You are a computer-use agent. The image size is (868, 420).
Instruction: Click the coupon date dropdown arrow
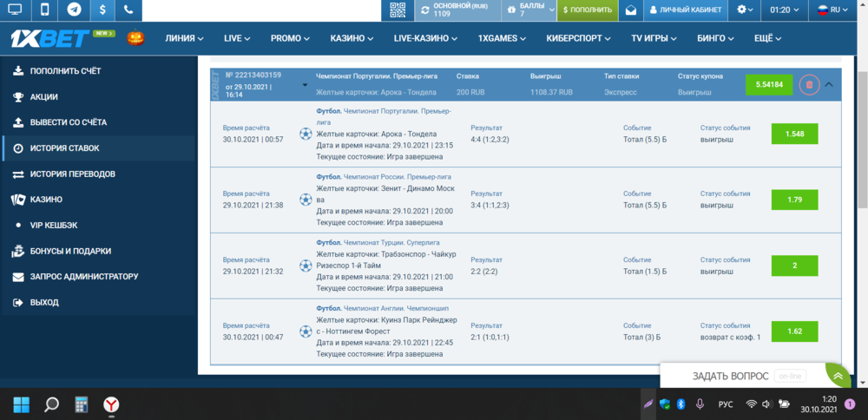305,85
